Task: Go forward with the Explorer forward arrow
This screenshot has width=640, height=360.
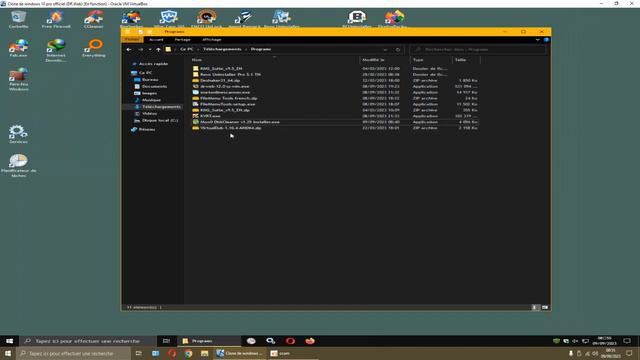Action: click(x=140, y=49)
